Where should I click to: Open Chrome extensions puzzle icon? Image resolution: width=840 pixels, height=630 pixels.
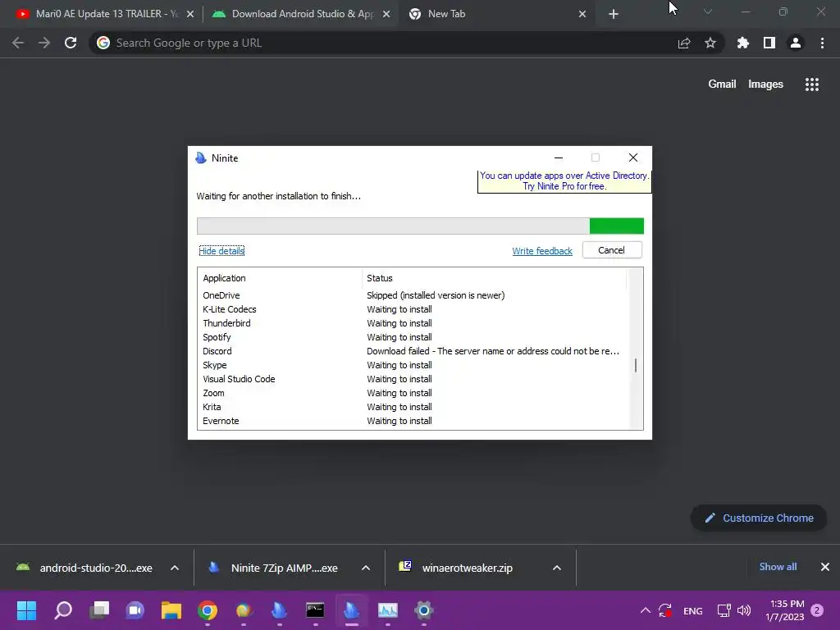(x=743, y=43)
